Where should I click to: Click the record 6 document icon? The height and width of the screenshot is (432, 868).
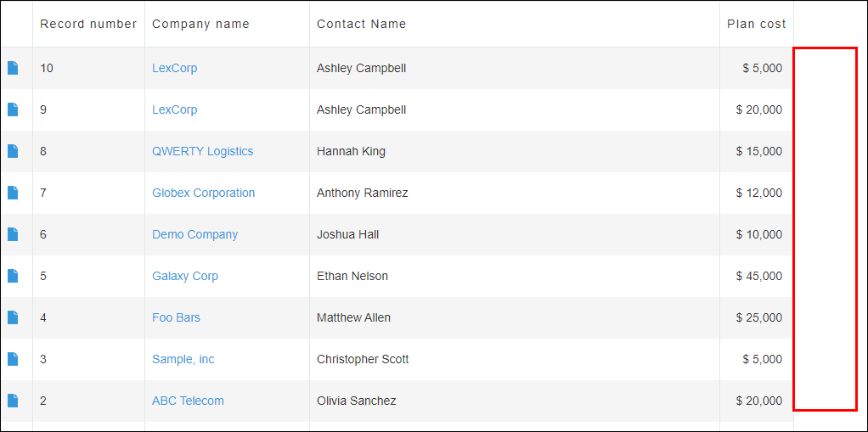(13, 234)
